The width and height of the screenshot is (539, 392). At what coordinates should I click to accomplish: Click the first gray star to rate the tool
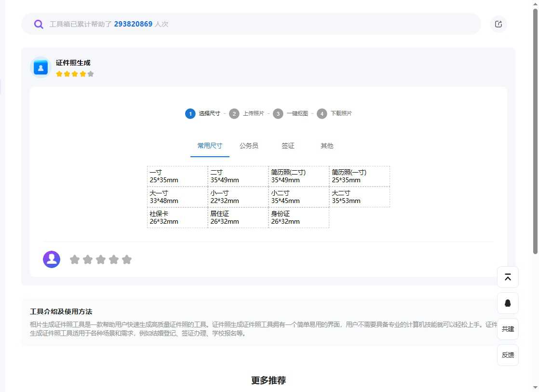click(75, 259)
